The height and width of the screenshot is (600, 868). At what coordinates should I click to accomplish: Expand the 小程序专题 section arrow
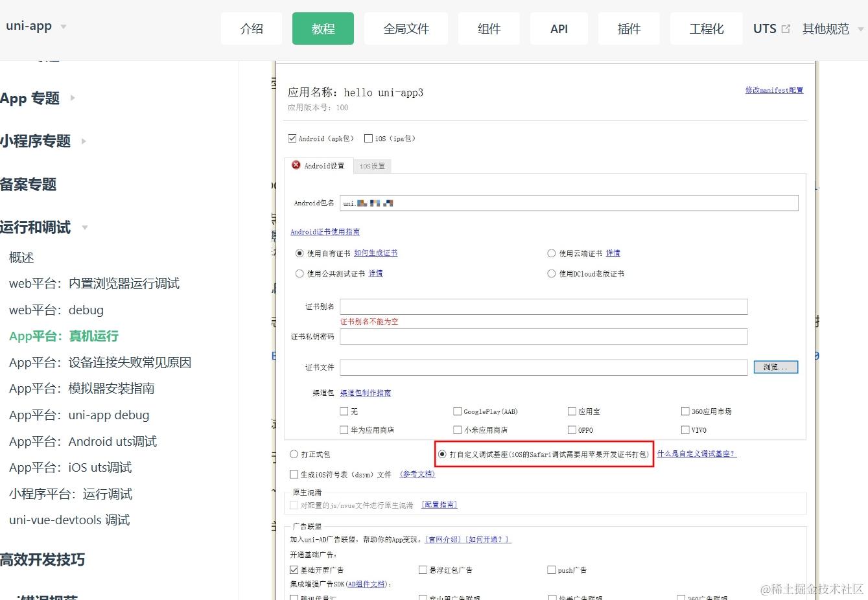click(84, 141)
